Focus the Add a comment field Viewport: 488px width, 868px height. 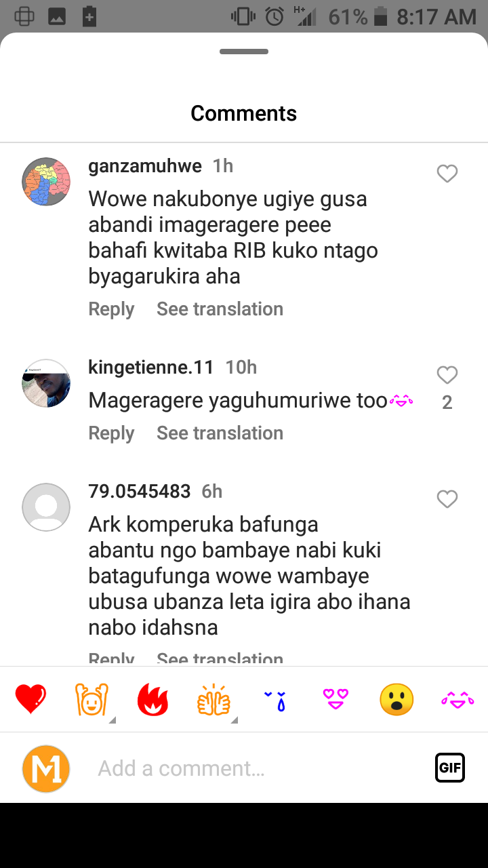[x=258, y=768]
